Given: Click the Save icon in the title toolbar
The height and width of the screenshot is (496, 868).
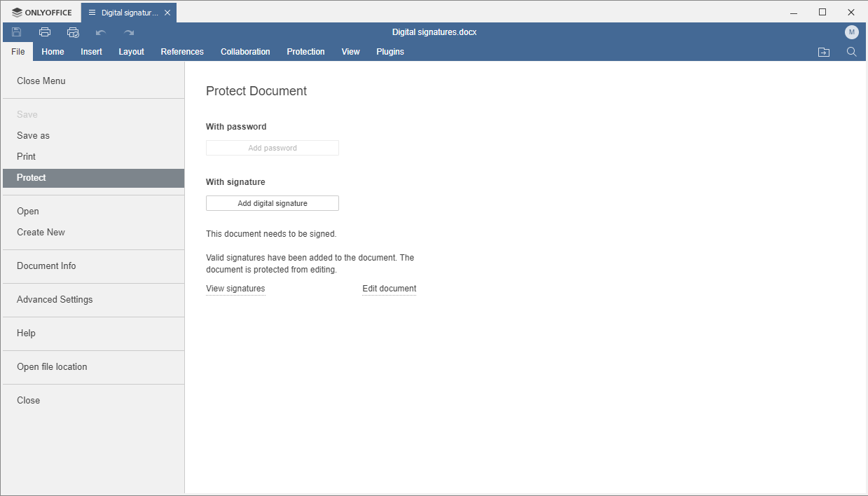Looking at the screenshot, I should (17, 32).
